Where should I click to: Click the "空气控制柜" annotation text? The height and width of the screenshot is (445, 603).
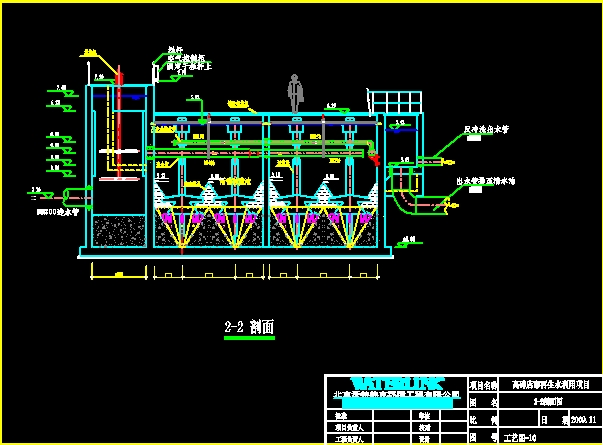[x=186, y=58]
